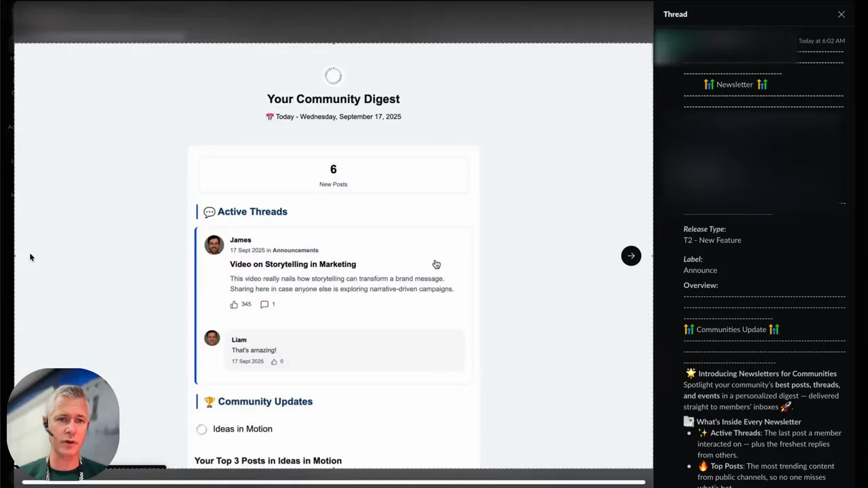Click the Active Threads section heading
This screenshot has height=488, width=868.
(x=252, y=211)
